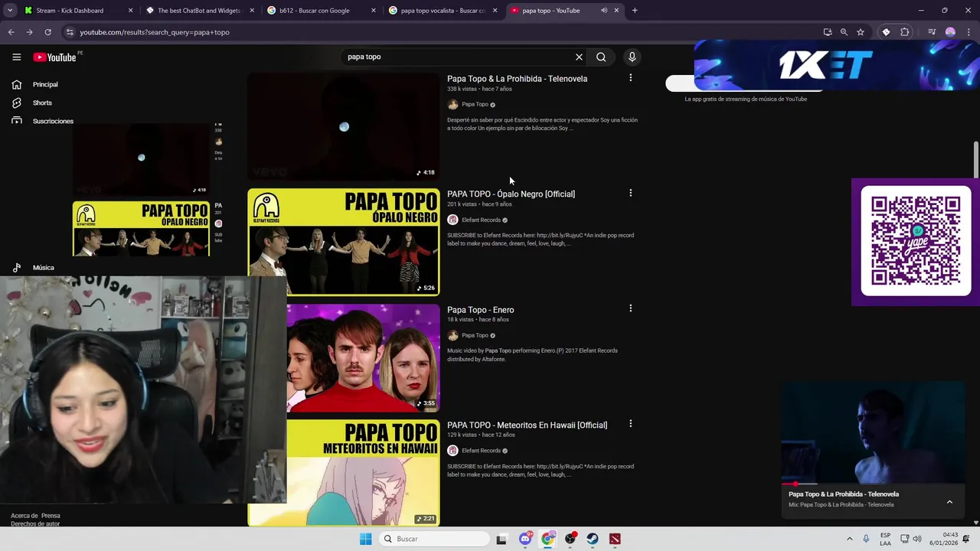Viewport: 980px width, 551px height.
Task: Open options menu for Meteoritos En Hawaii video
Action: (630, 423)
